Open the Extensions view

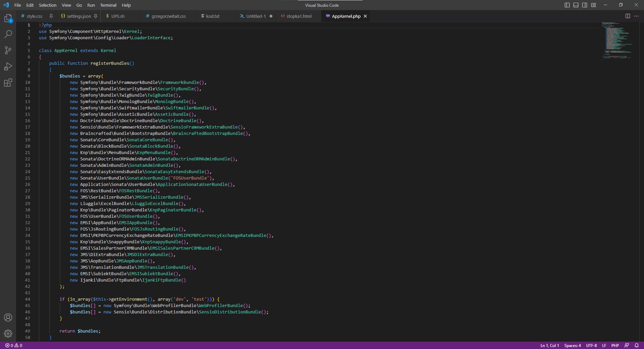pyautogui.click(x=8, y=83)
